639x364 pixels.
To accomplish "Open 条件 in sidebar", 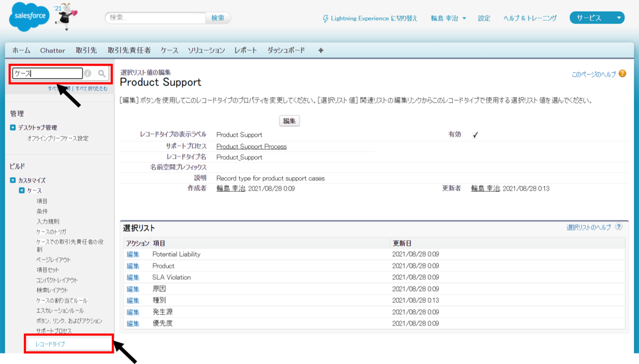I will point(42,211).
